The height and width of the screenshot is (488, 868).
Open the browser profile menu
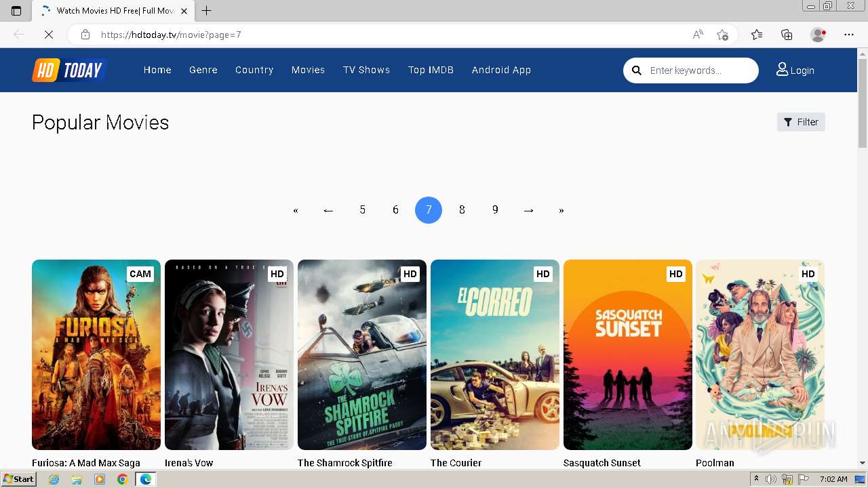(x=818, y=35)
